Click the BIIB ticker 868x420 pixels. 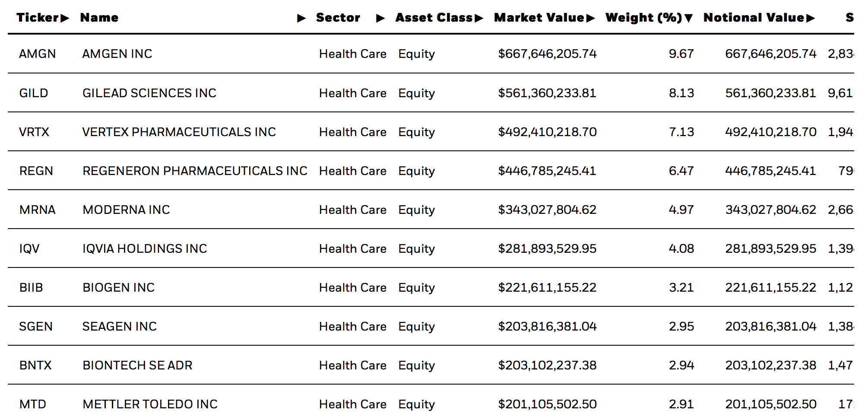[31, 288]
